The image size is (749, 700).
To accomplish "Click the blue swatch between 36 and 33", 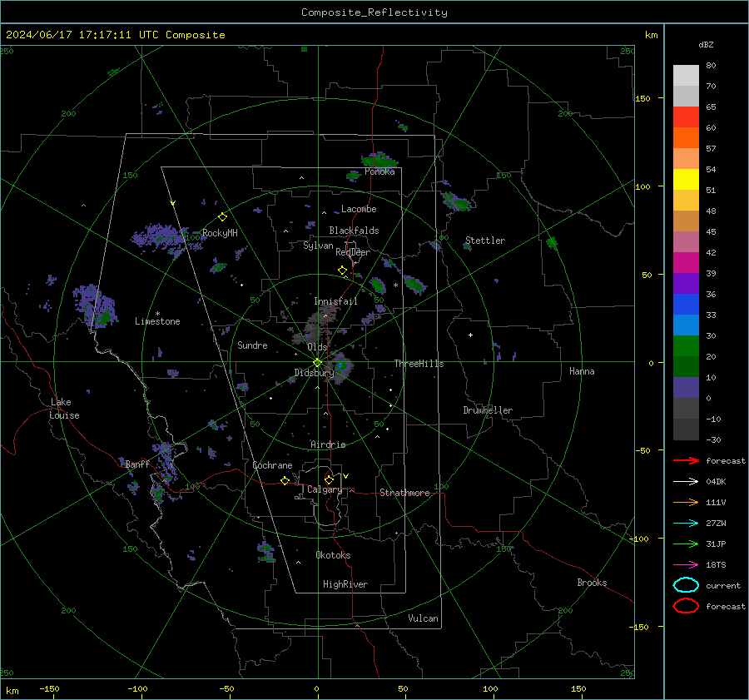I will tap(686, 305).
